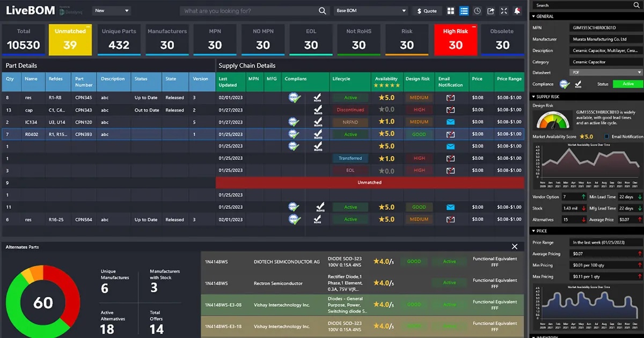Click the Min Lead Time green down arrow
644x338 pixels.
(639, 197)
